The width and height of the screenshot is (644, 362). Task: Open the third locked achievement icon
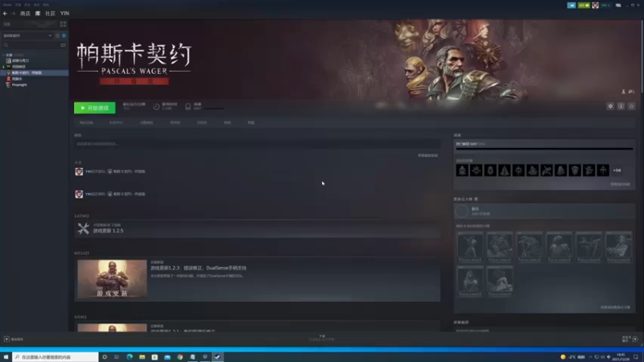tap(490, 171)
